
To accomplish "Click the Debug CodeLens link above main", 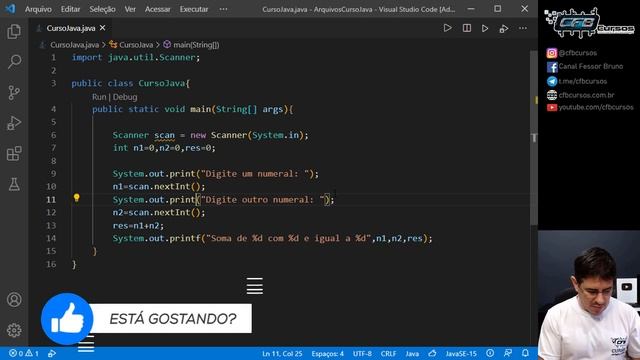I will [x=125, y=97].
